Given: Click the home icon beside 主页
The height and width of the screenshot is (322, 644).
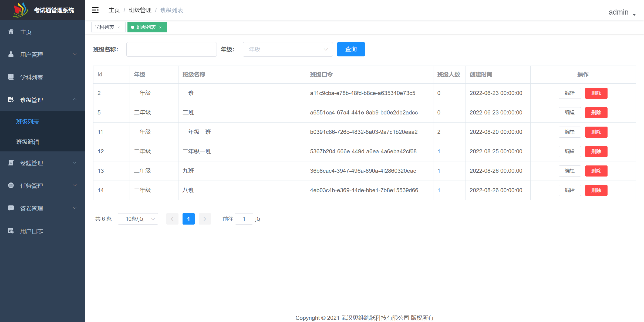Looking at the screenshot, I should pyautogui.click(x=11, y=32).
